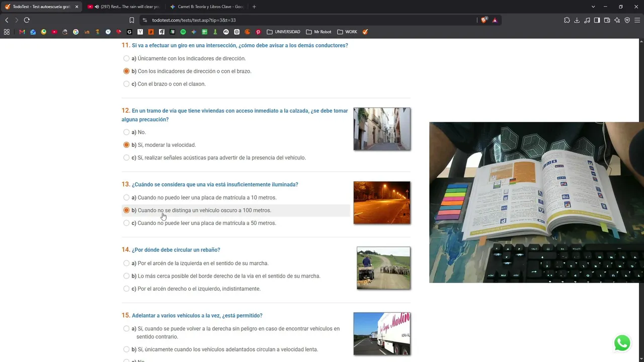Open the YouTube bookmark in bookmarks bar

(54, 32)
